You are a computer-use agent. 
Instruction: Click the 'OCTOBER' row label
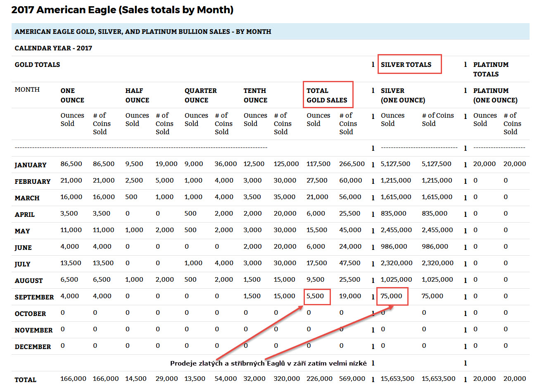pyautogui.click(x=30, y=314)
